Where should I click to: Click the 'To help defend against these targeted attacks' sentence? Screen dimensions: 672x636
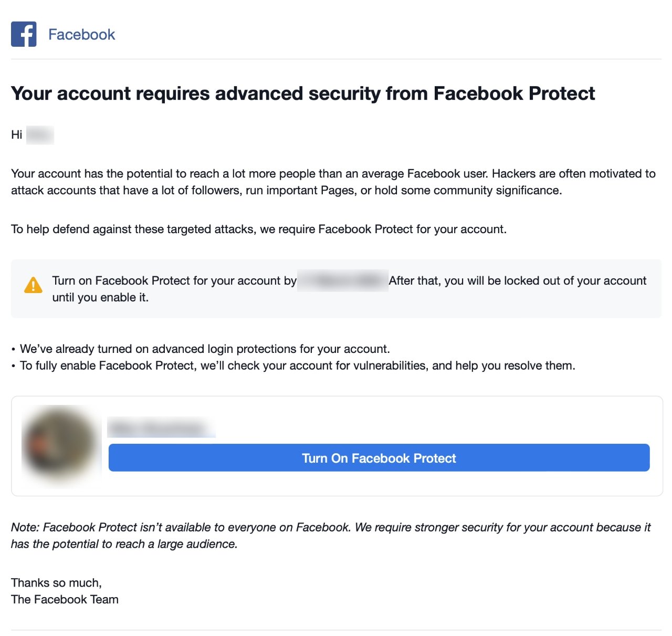coord(259,230)
